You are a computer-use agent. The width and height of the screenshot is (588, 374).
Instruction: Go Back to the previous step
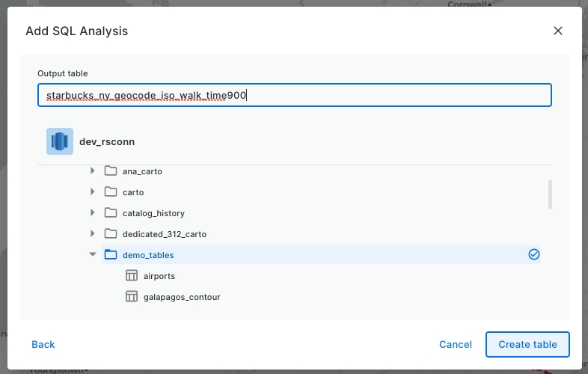point(43,344)
